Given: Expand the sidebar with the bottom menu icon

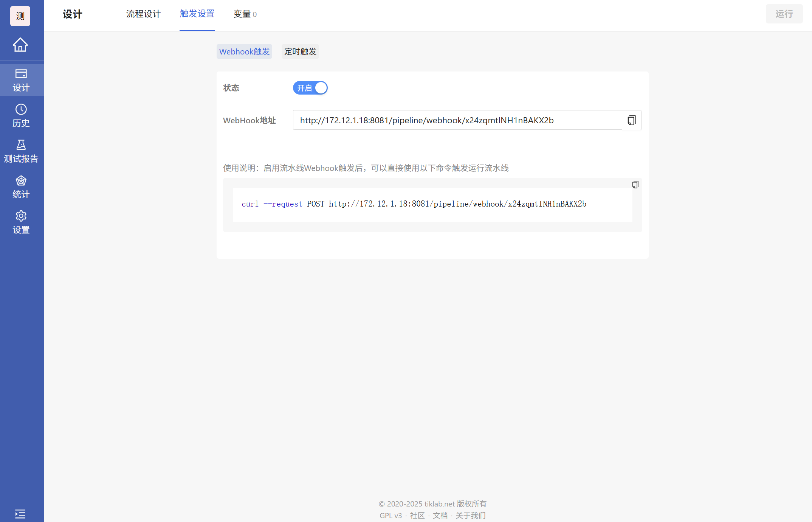Looking at the screenshot, I should click(x=20, y=513).
